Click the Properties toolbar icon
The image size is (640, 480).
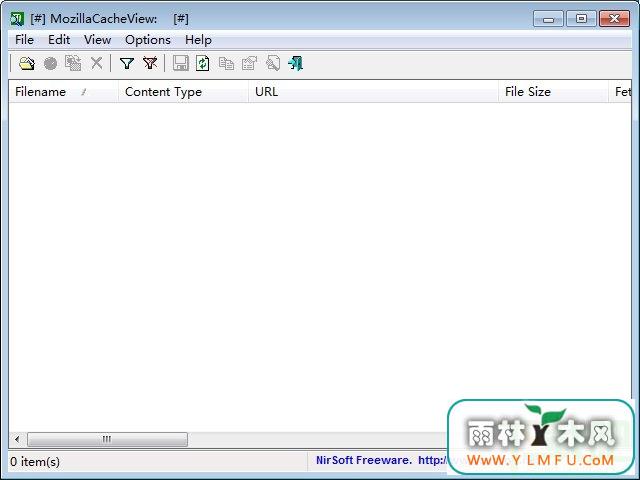[249, 64]
